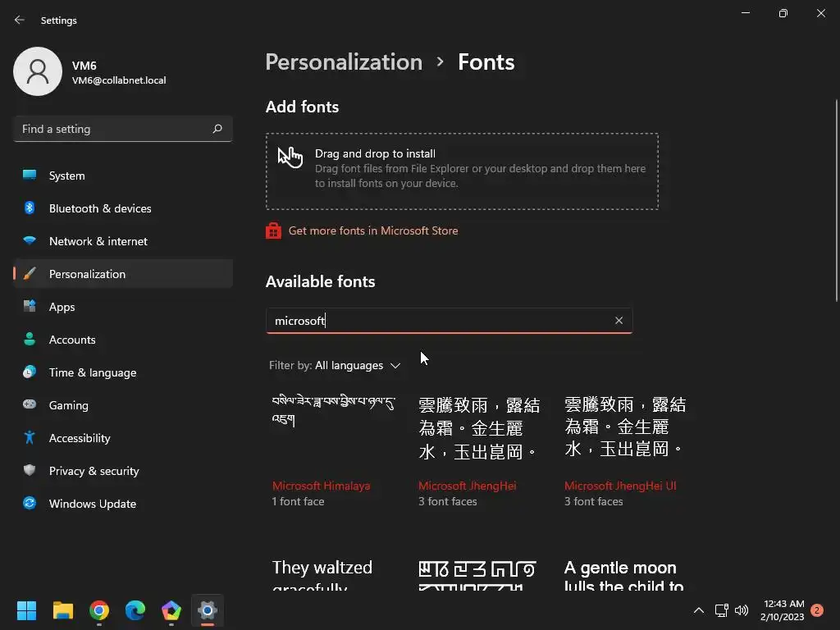Launch Microsoft Edge from taskbar
Viewport: 840px width, 630px height.
tap(135, 610)
